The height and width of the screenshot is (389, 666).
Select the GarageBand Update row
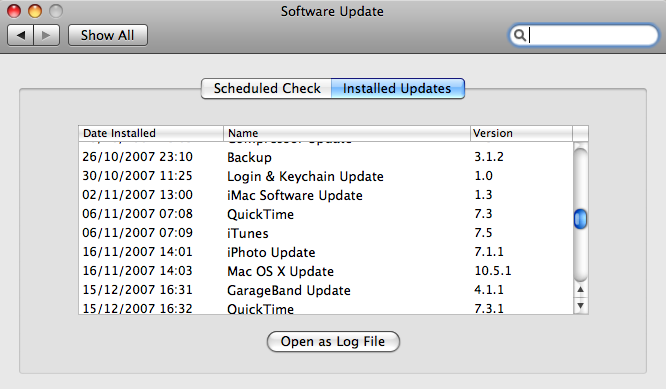click(x=326, y=290)
